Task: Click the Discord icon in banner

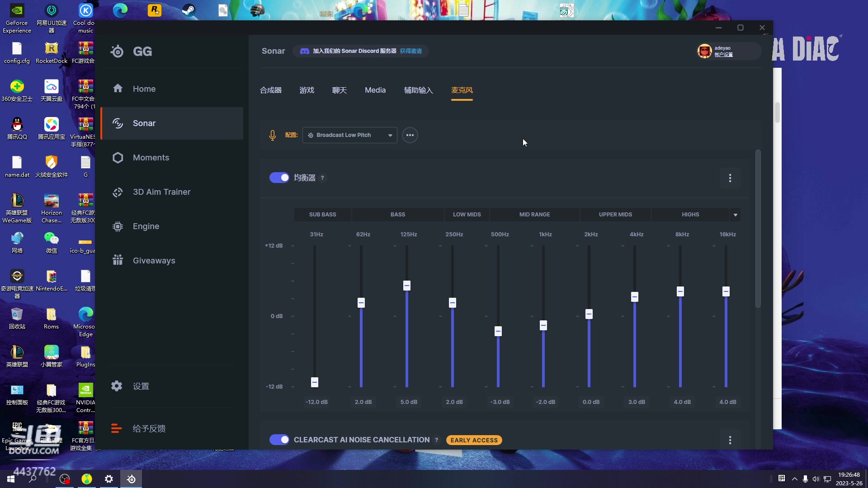Action: click(305, 51)
